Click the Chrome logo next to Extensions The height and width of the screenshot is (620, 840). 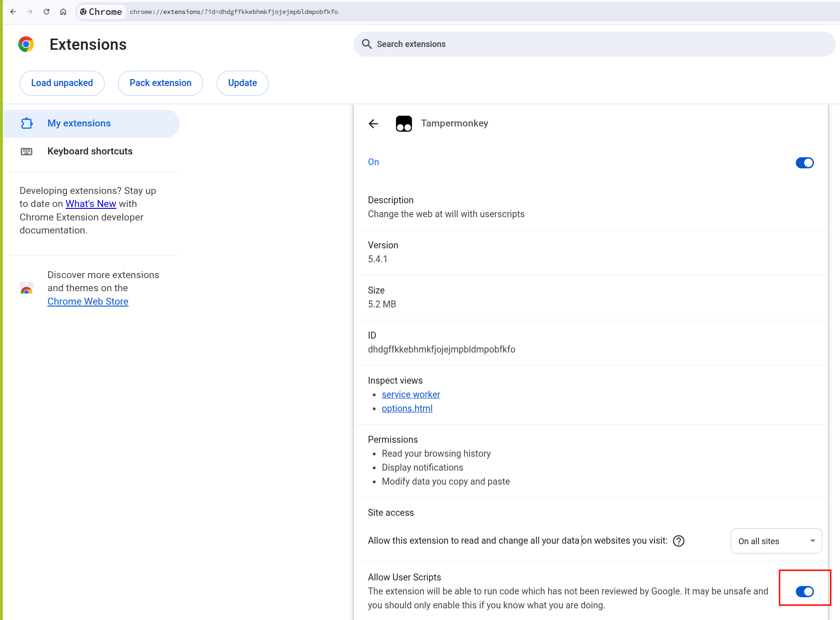26,45
